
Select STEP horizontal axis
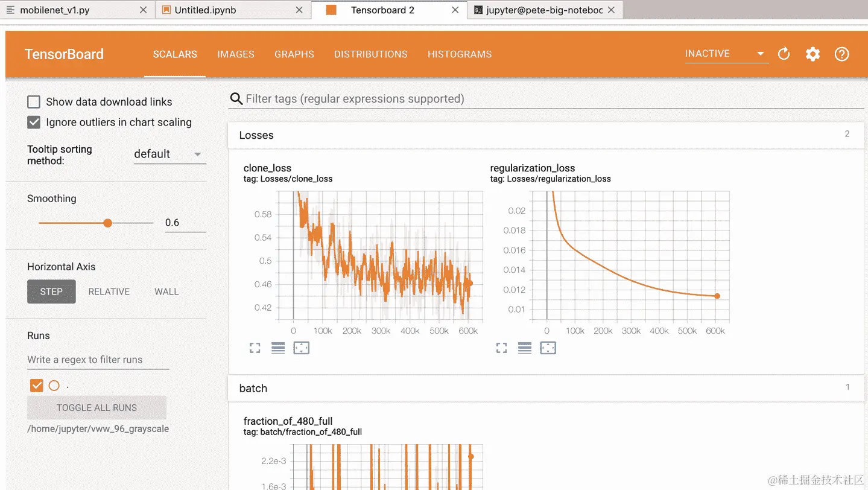point(51,291)
